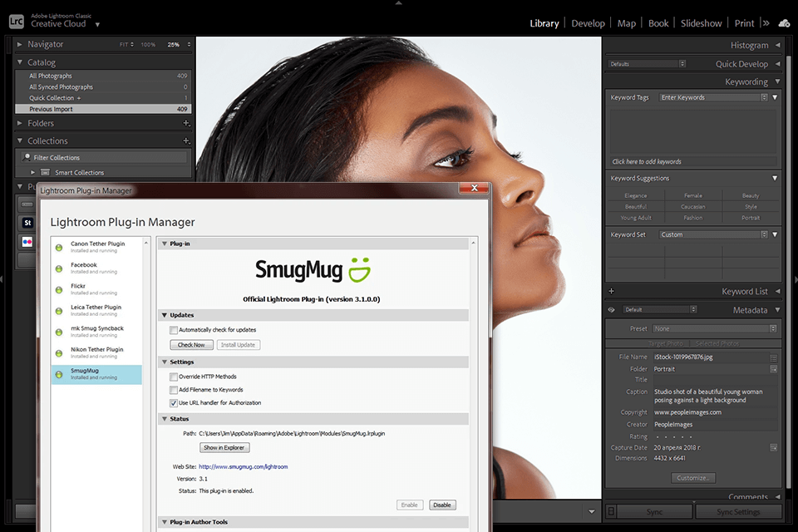Add keyword with Keyword List plus icon
This screenshot has width=798, height=532.
coord(611,291)
